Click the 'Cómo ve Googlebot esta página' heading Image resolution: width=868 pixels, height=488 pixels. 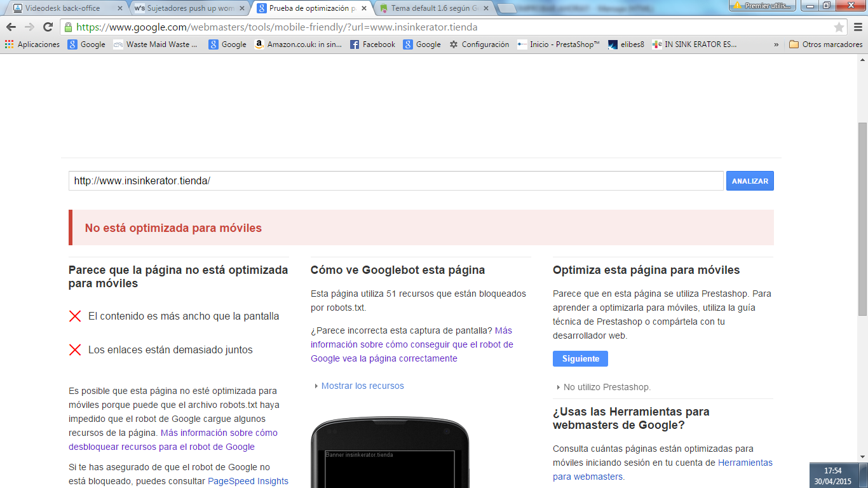pyautogui.click(x=398, y=270)
